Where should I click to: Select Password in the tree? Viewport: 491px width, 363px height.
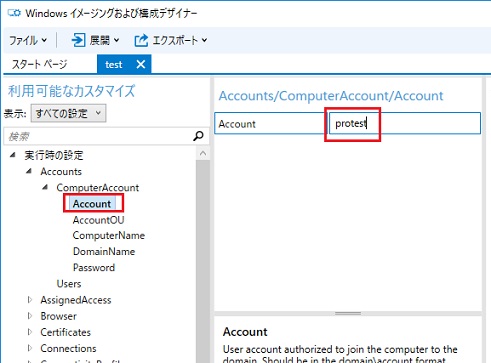[94, 267]
